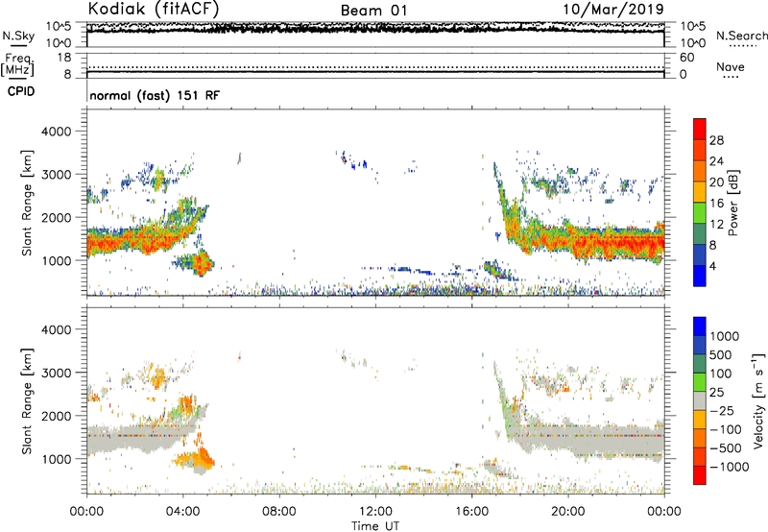Click the power panel 'Slant Range [km]' label
This screenshot has width=768, height=532.
[27, 203]
